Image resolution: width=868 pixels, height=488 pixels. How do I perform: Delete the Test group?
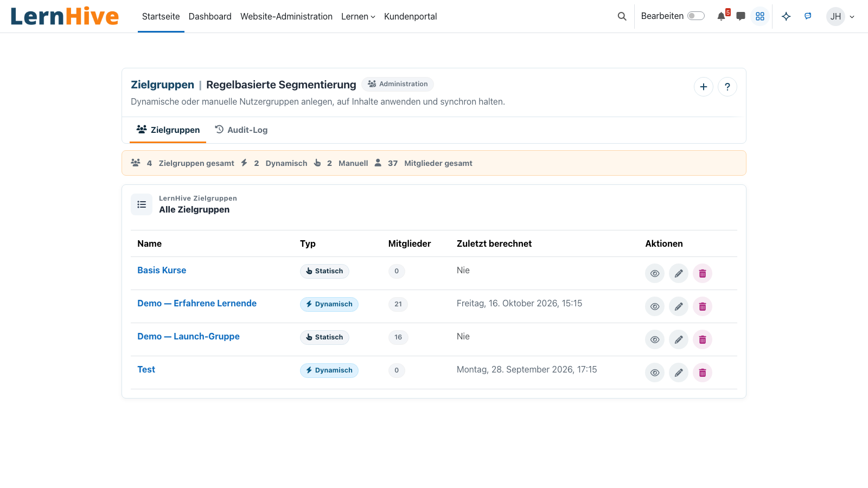click(x=703, y=373)
